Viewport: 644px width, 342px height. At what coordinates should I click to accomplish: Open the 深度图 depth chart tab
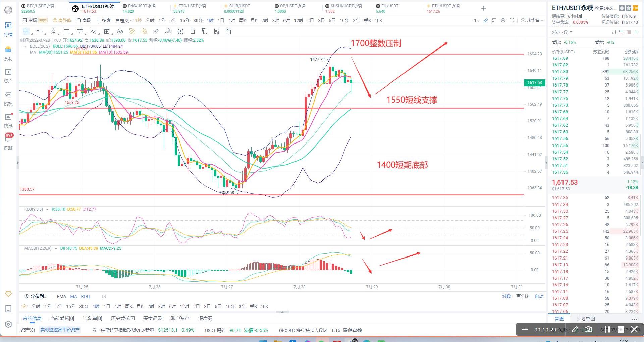coord(205,318)
